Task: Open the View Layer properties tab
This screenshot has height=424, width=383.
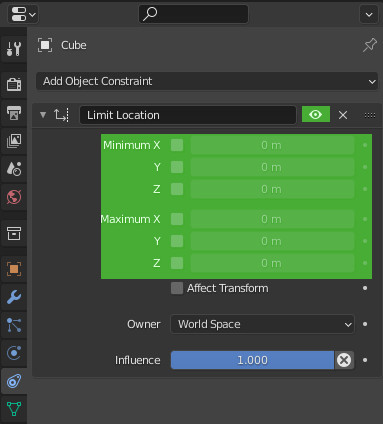Action: point(14,141)
